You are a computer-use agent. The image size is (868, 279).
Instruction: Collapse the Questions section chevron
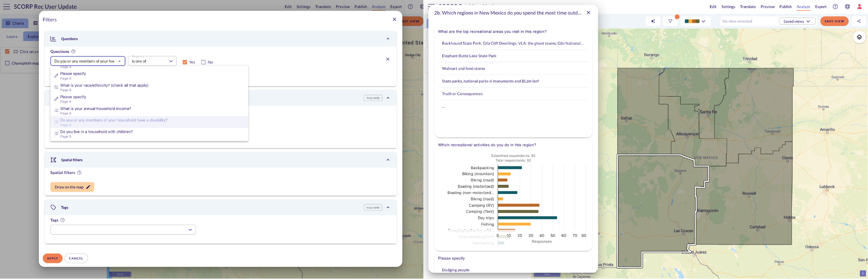(388, 39)
